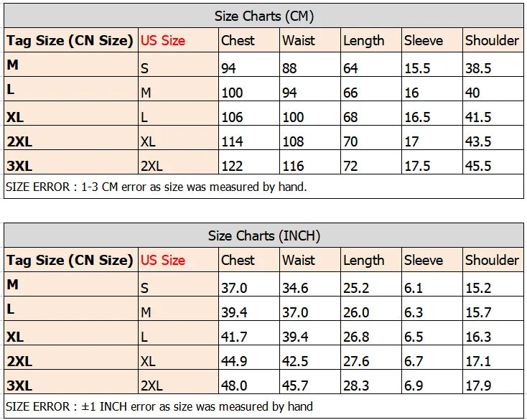Select red "US Size" header in CM chart
Screen dimensions: 527x420
point(163,40)
